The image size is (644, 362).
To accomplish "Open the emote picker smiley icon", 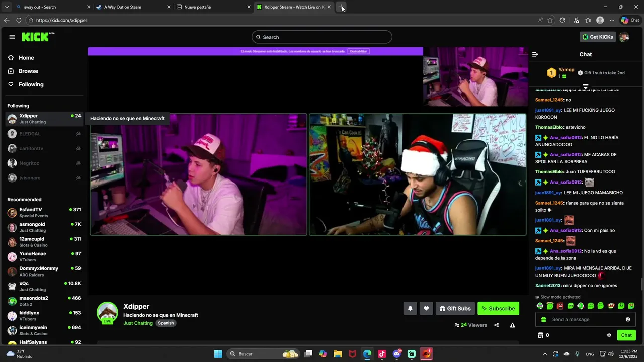I will coord(628,319).
